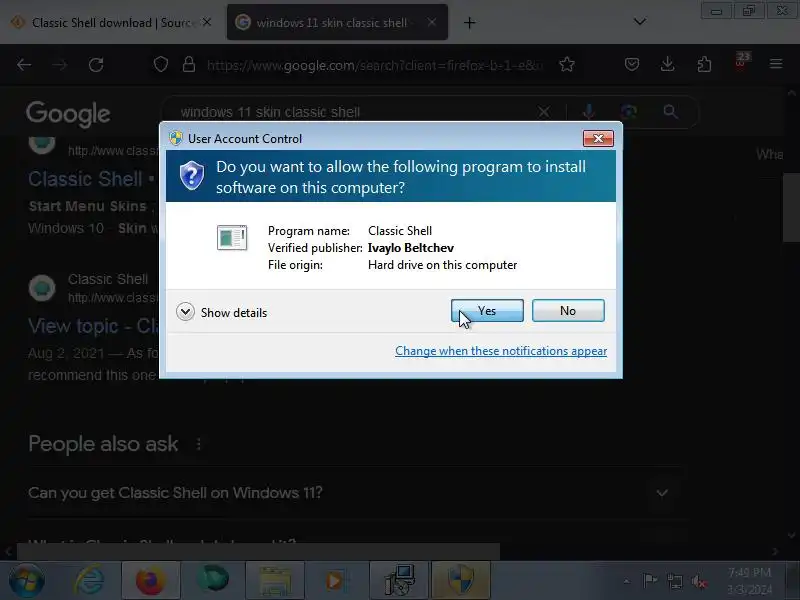
Task: Show hidden system tray icons arrow
Action: pos(627,581)
